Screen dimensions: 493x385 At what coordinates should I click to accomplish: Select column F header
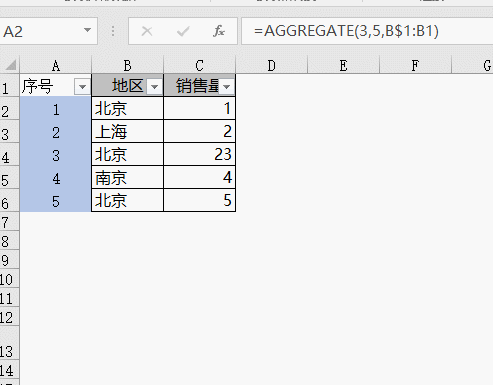coord(415,65)
